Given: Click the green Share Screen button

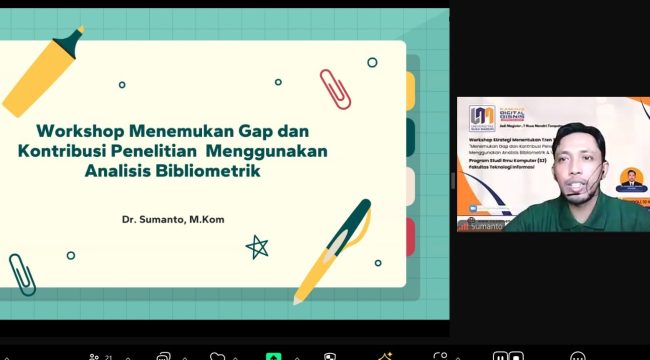Looking at the screenshot, I should tap(274, 356).
